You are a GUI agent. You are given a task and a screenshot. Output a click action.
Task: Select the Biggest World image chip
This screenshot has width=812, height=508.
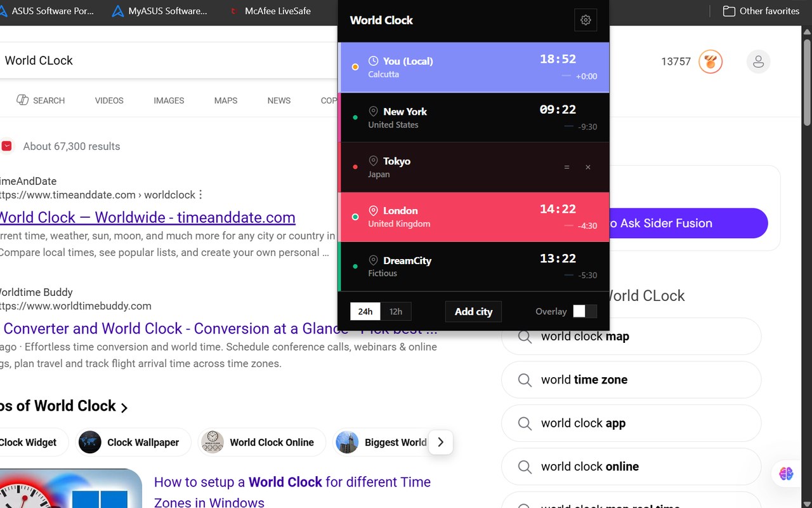(381, 442)
